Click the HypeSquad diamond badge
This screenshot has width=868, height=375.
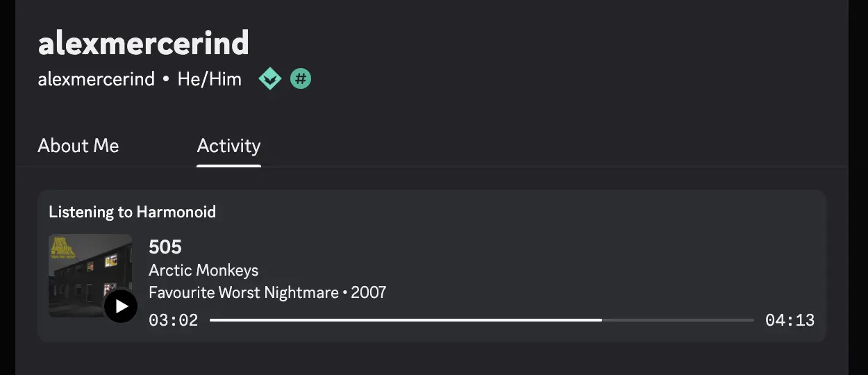pos(269,79)
